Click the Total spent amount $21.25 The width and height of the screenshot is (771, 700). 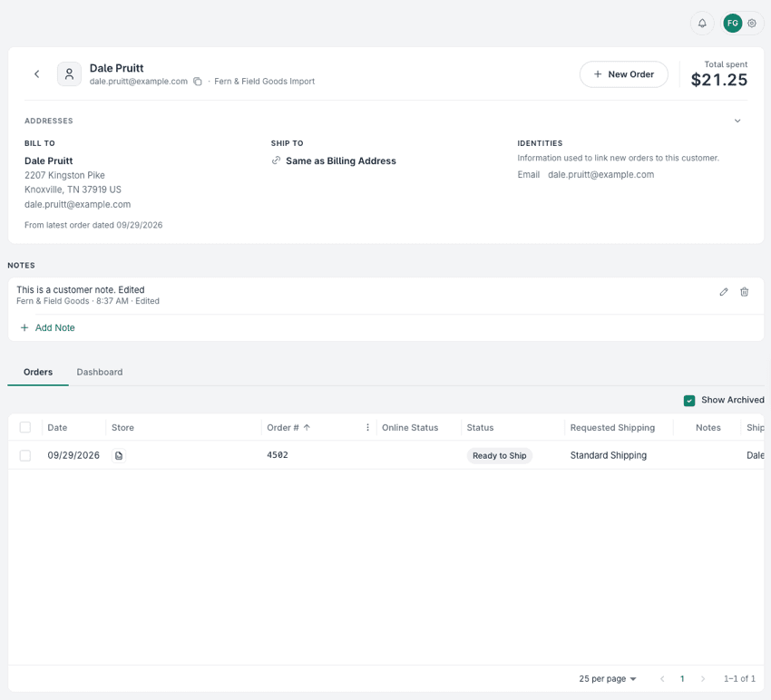pos(719,80)
